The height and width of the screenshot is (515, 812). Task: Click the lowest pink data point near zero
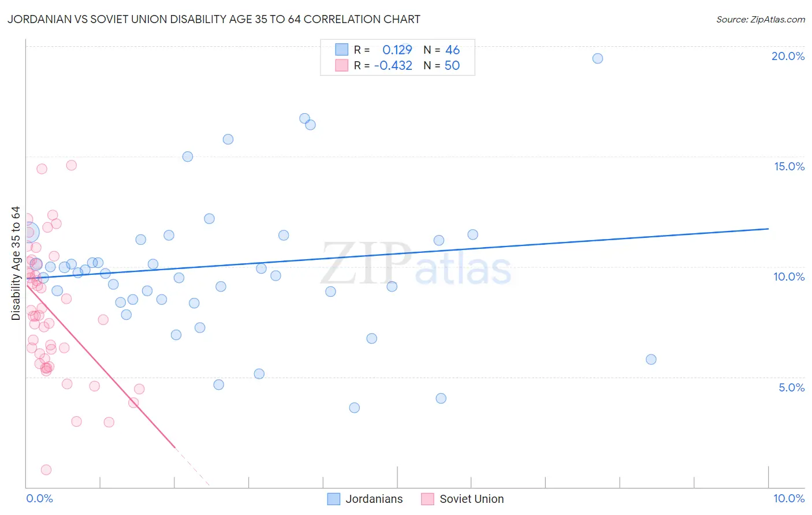click(x=46, y=470)
